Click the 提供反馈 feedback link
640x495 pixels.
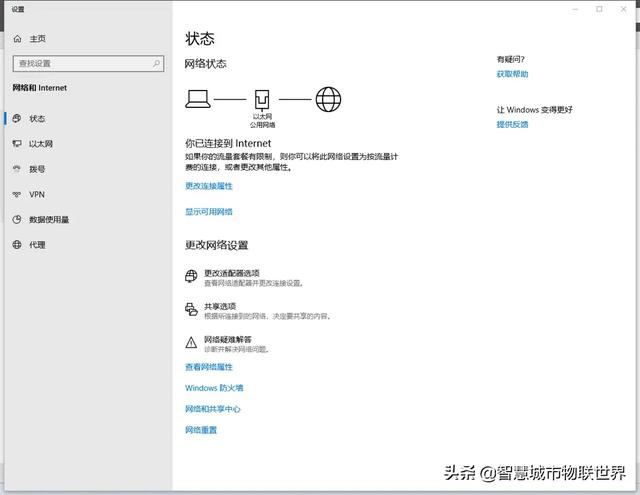(512, 124)
